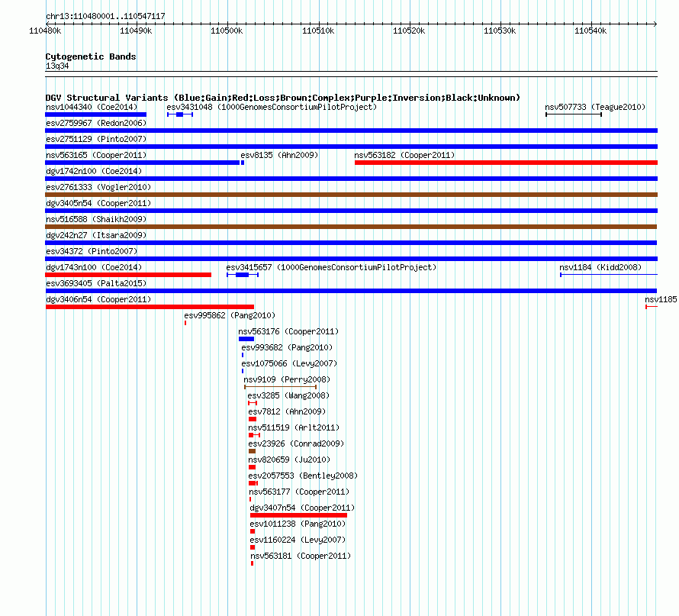The height and width of the screenshot is (616, 679).
Task: Click dgv242n27 (Itsara2009) label
Action: click(96, 235)
